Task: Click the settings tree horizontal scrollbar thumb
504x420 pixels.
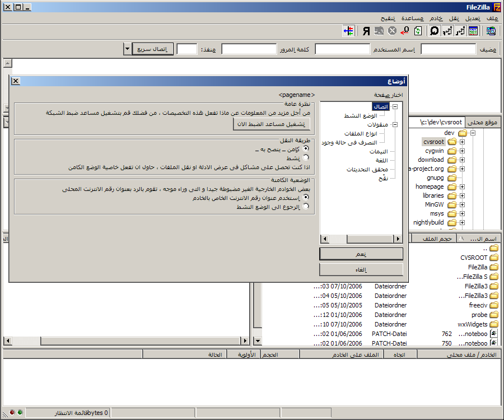Action: coord(370,239)
